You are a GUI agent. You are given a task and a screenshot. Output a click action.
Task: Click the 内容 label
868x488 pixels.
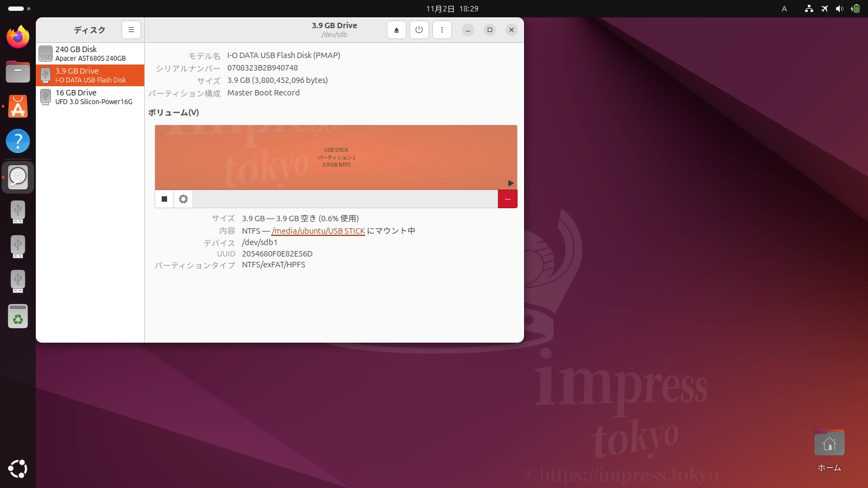(227, 231)
